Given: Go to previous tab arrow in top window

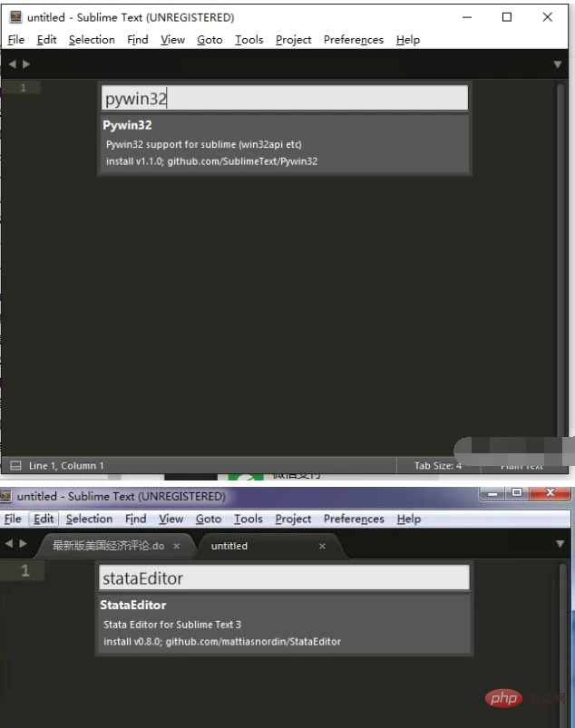Looking at the screenshot, I should click(13, 64).
